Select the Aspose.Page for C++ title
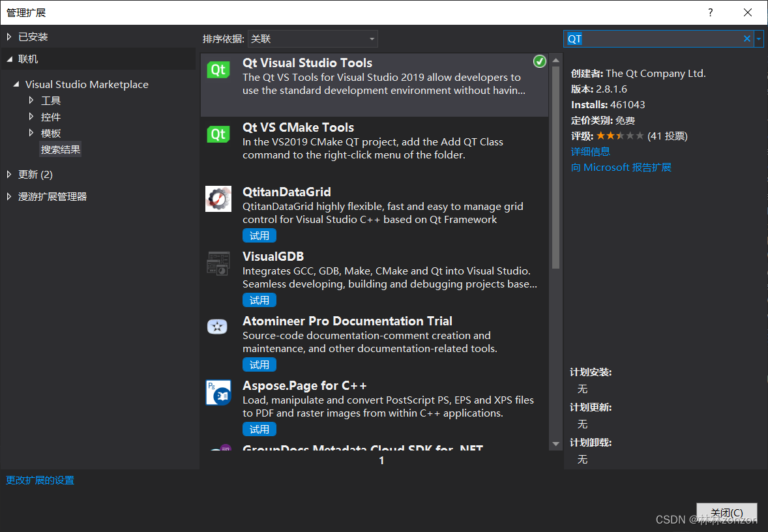This screenshot has height=532, width=768. pos(304,385)
